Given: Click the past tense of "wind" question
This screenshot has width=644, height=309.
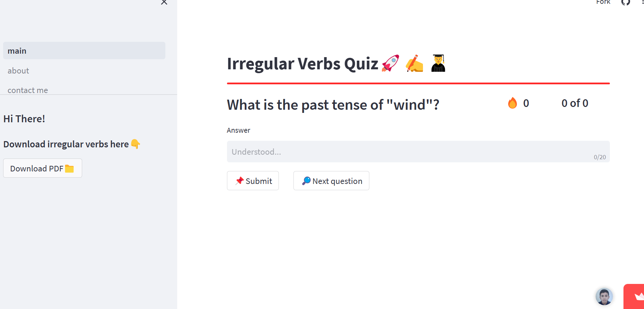Looking at the screenshot, I should coord(333,105).
